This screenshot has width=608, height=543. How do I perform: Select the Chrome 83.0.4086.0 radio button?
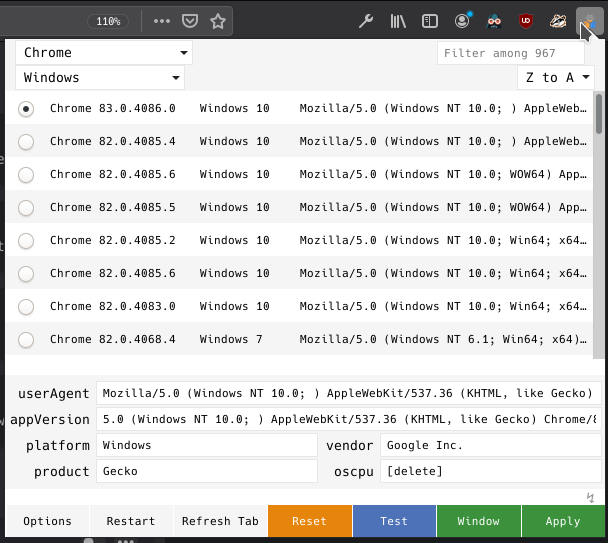pos(26,109)
